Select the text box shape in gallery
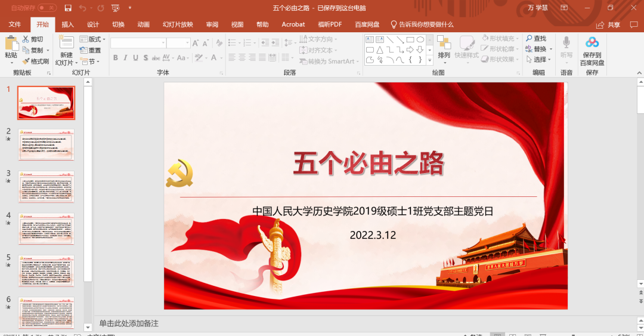Image resolution: width=644 pixels, height=336 pixels. pos(370,40)
